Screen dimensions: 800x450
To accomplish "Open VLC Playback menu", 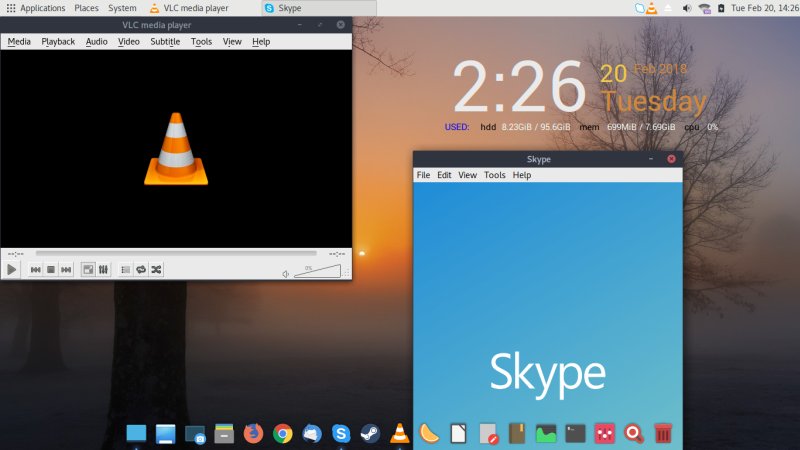I will pyautogui.click(x=58, y=41).
